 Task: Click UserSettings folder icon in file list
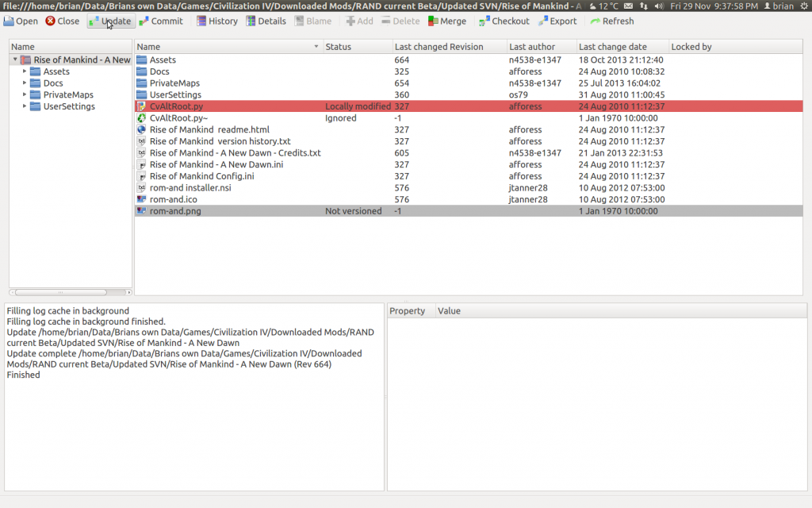(x=141, y=95)
